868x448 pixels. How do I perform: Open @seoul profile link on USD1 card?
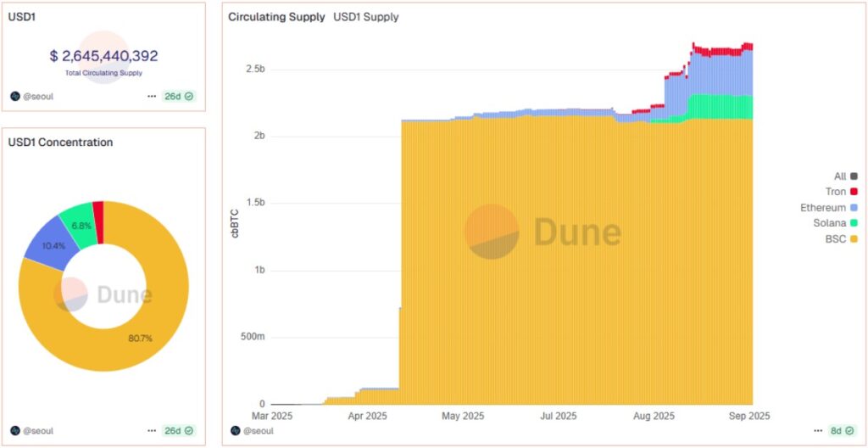tap(38, 97)
